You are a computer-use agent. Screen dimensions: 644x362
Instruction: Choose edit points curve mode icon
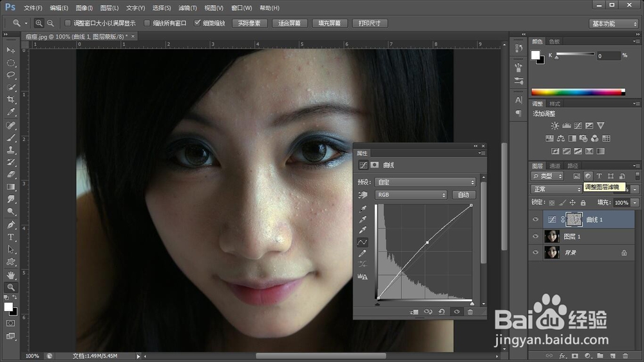tap(362, 242)
